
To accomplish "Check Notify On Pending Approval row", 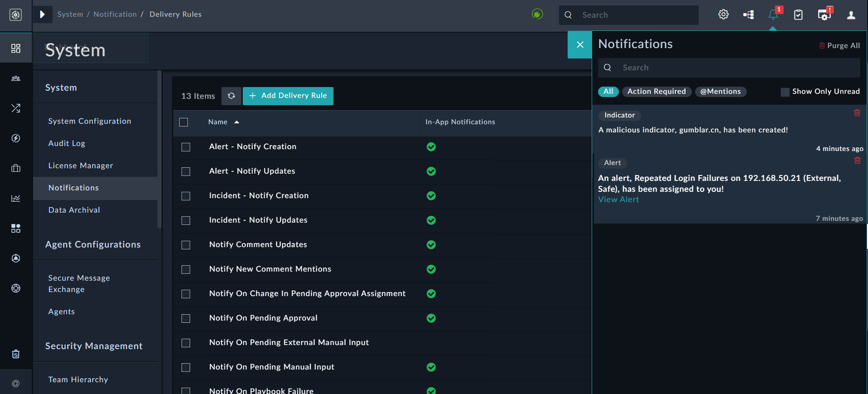I will tap(186, 318).
